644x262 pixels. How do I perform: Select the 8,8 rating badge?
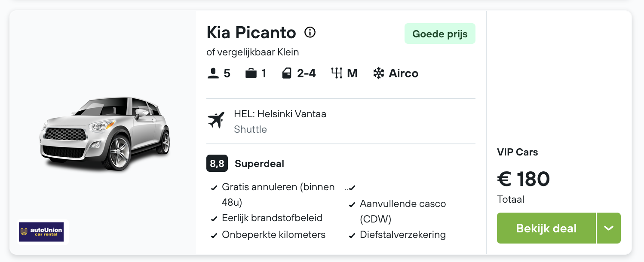pyautogui.click(x=217, y=163)
